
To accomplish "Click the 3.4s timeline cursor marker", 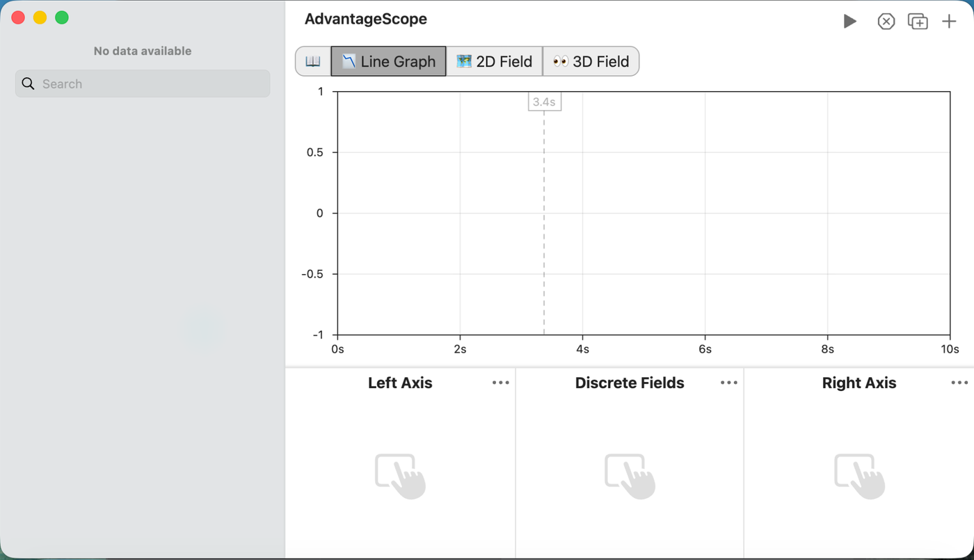I will click(x=544, y=102).
